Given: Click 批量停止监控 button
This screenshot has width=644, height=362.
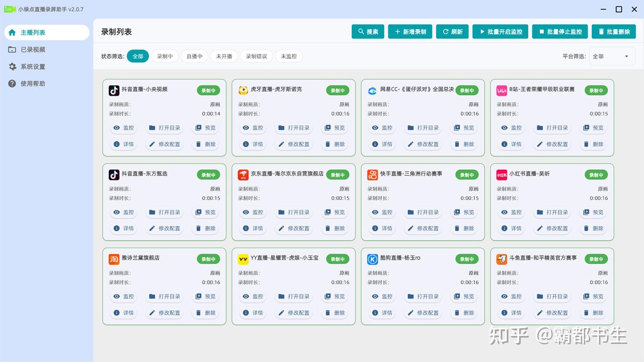Looking at the screenshot, I should 560,32.
